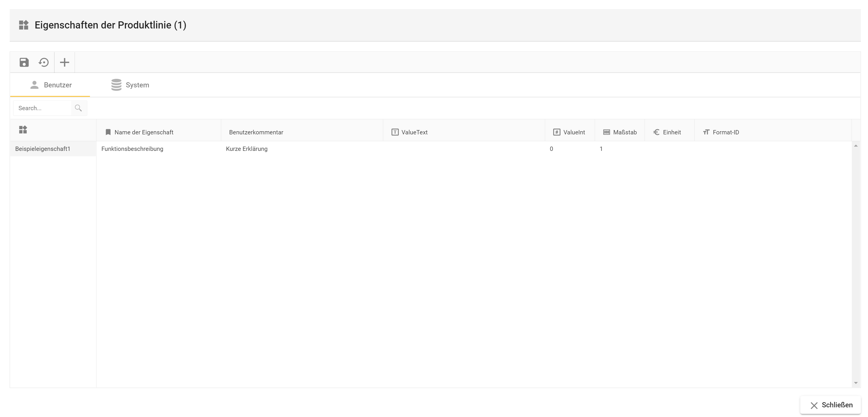
Task: Click the Funktionsbeschreibung cell
Action: (x=132, y=149)
